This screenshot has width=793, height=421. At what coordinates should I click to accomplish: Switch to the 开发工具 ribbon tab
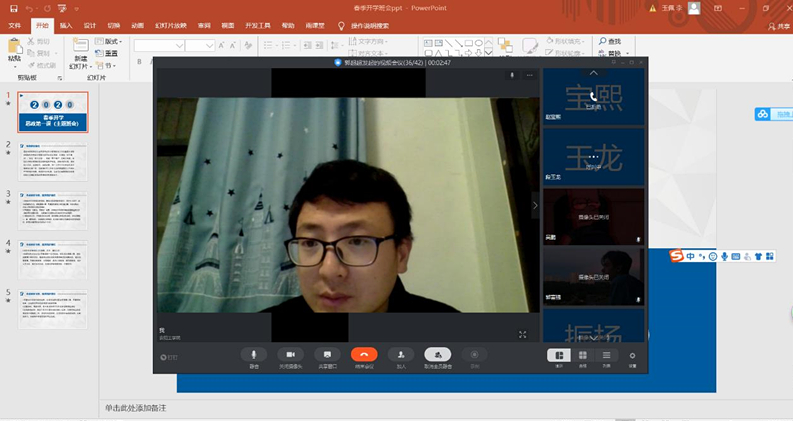pos(258,25)
